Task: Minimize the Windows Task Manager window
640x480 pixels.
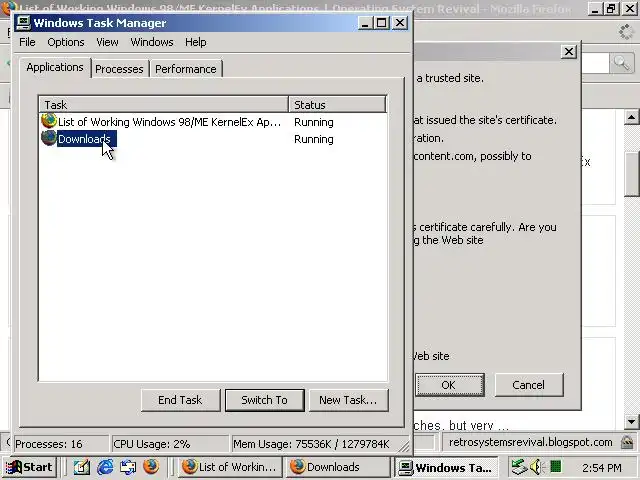Action: click(365, 23)
